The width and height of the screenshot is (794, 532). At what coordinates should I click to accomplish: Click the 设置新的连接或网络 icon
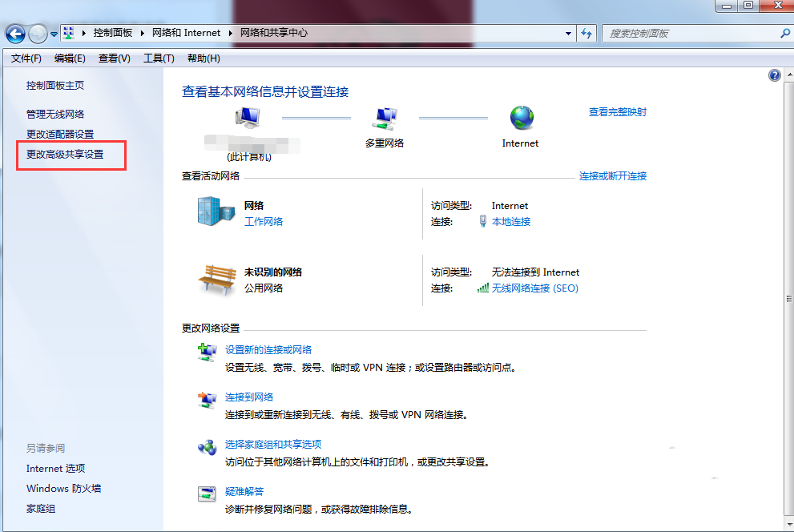(208, 352)
